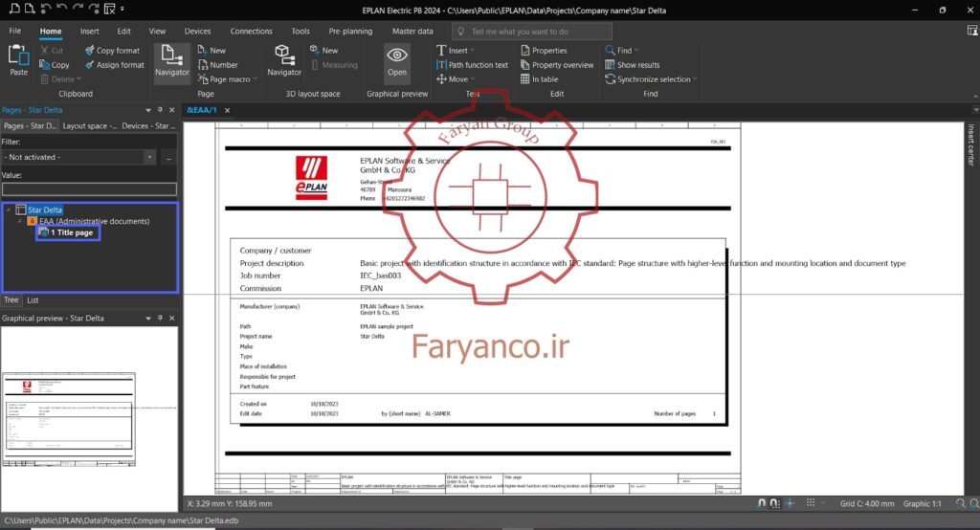Open Properties in Edit group
The width and height of the screenshot is (980, 530).
coord(544,50)
